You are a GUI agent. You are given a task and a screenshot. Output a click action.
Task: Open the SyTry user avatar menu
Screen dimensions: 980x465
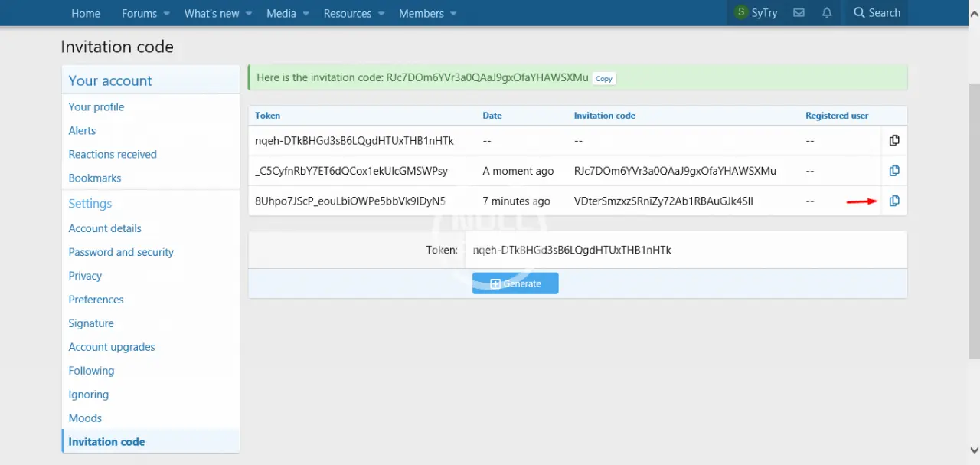click(x=741, y=13)
